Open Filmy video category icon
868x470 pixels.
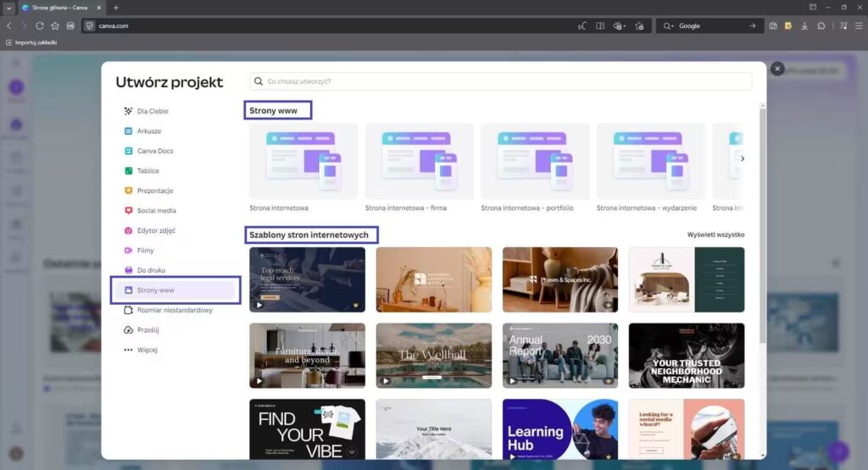point(128,251)
